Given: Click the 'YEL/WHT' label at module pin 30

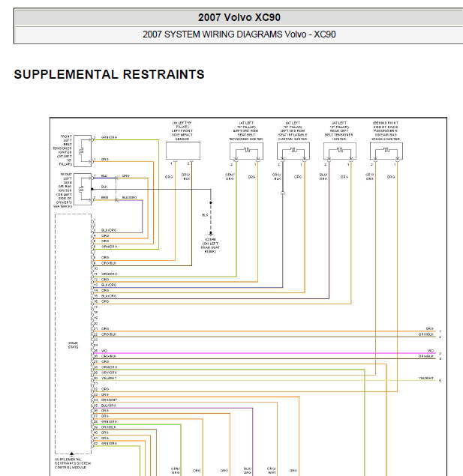Looking at the screenshot, I should click(109, 379).
